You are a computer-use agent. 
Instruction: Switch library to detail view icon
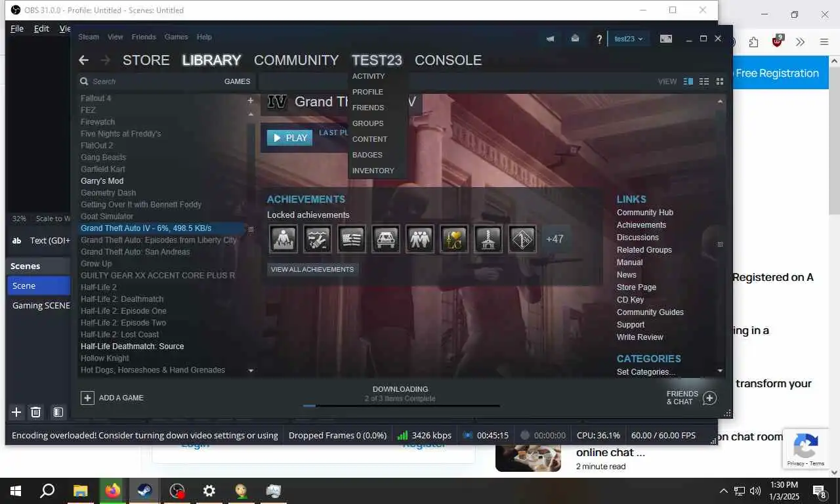pyautogui.click(x=688, y=81)
